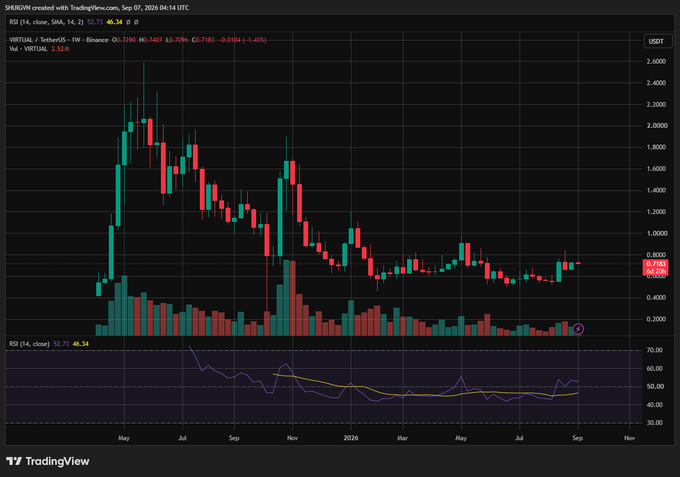The image size is (680, 477).
Task: Click the 1.8000 price axis label
Action: [x=656, y=147]
